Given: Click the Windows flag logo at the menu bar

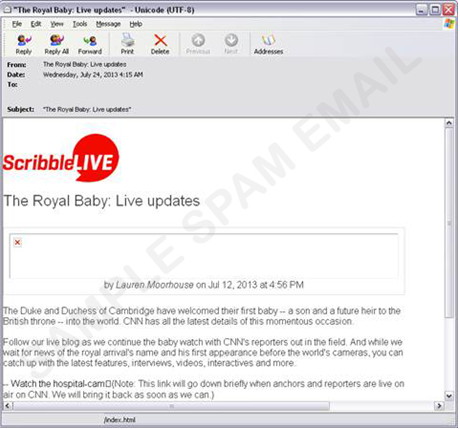Looking at the screenshot, I should 449,24.
